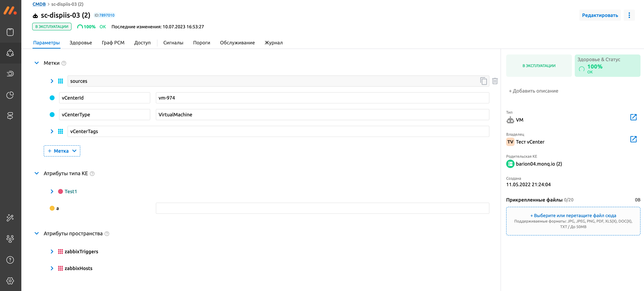Click the grid icon beside sources
The width and height of the screenshot is (644, 291).
coord(61,81)
